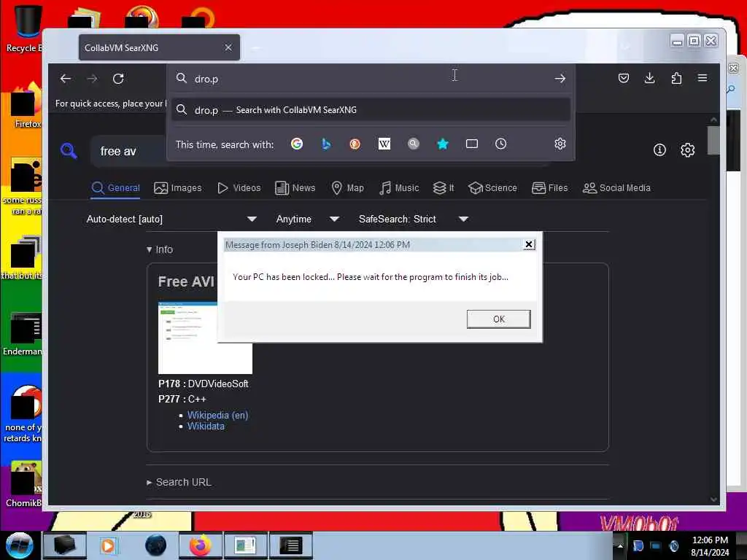Open the Enderman desktop shortcut
This screenshot has width=747, height=560.
[x=23, y=334]
